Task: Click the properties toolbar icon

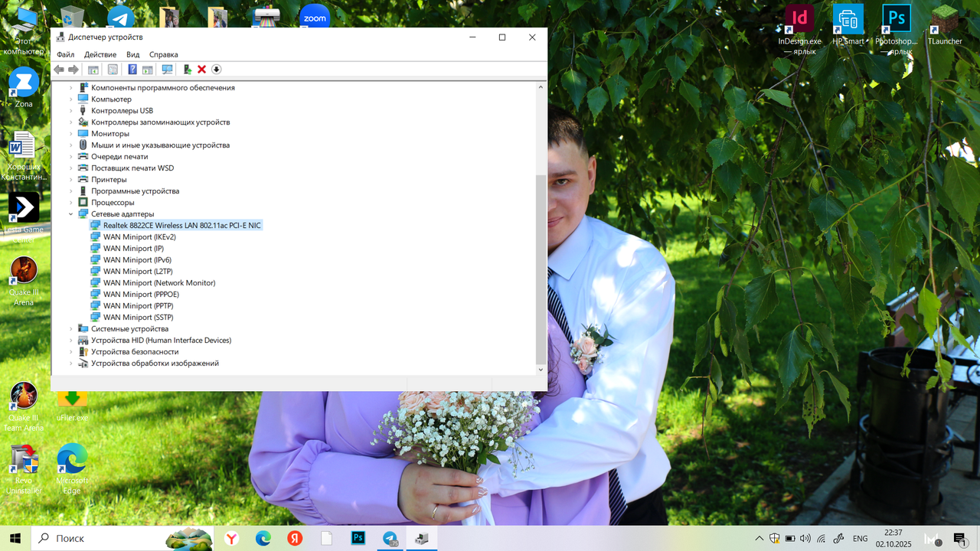Action: tap(113, 70)
